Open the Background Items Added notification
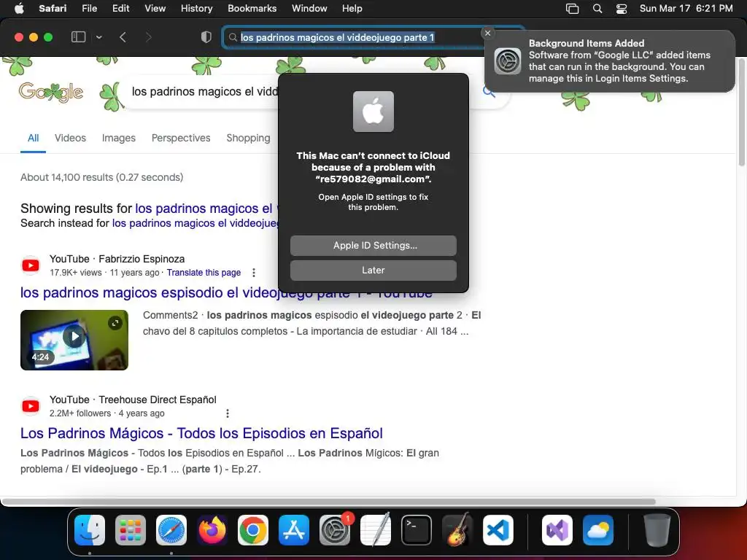Screen dimensions: 747x560 click(609, 61)
